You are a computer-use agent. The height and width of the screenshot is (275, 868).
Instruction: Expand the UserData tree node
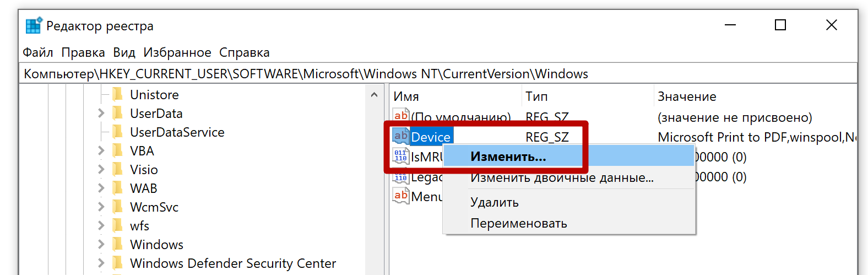pyautogui.click(x=101, y=114)
